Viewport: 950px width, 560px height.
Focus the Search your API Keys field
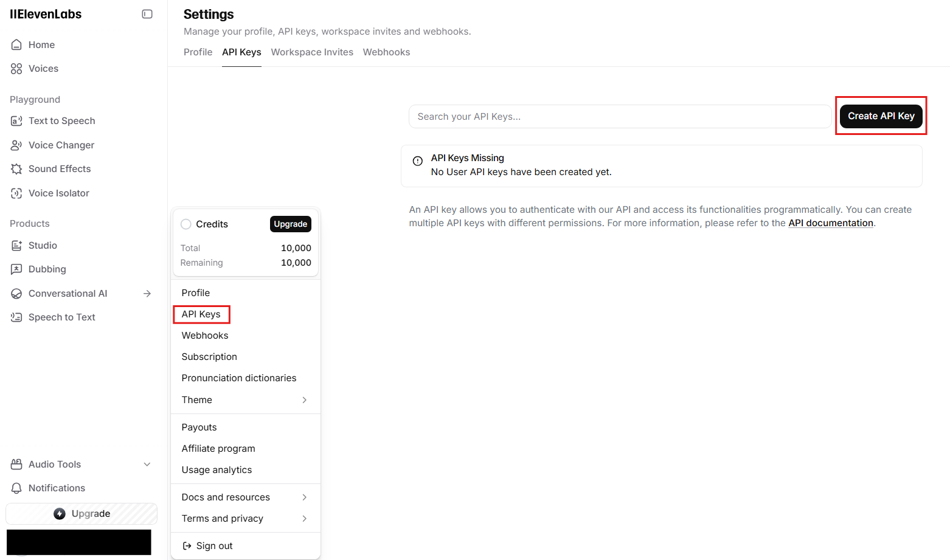tap(620, 117)
